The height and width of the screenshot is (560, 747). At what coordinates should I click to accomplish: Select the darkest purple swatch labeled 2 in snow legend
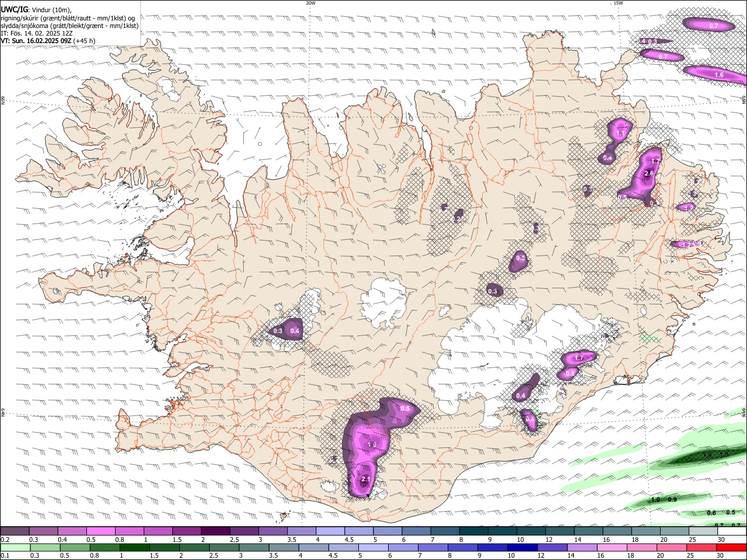215,531
